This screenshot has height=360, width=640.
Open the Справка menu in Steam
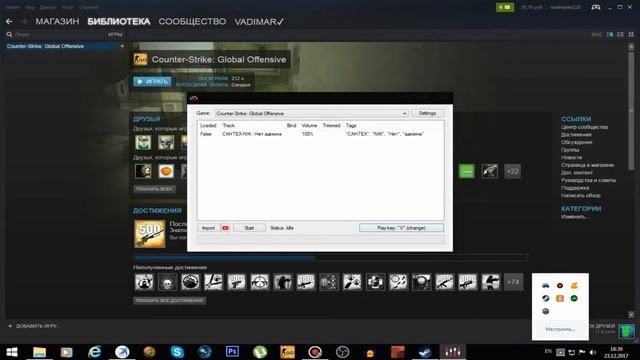[x=89, y=7]
